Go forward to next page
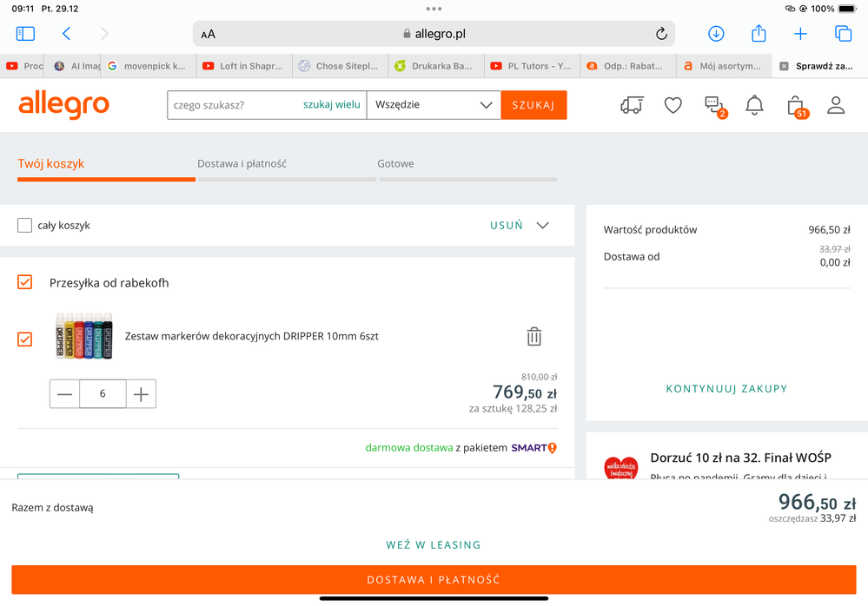Screen dimensions: 868x606 pos(104,34)
